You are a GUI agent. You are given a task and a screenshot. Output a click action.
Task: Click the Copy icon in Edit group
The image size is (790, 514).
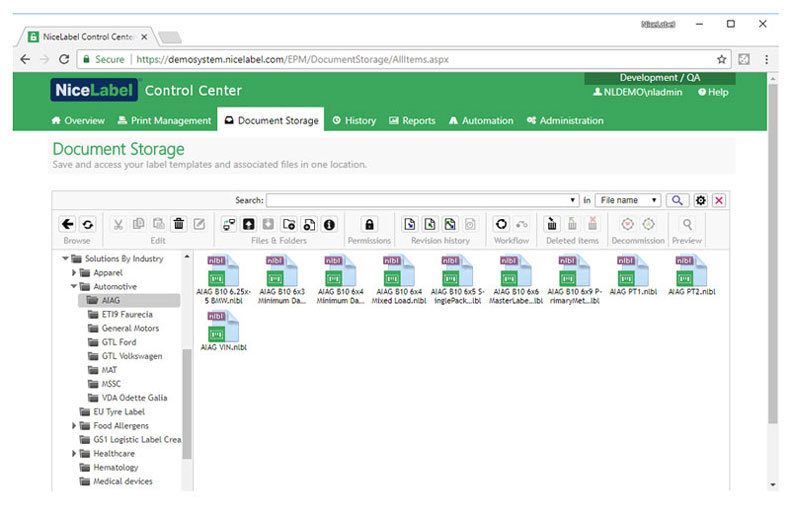[138, 224]
